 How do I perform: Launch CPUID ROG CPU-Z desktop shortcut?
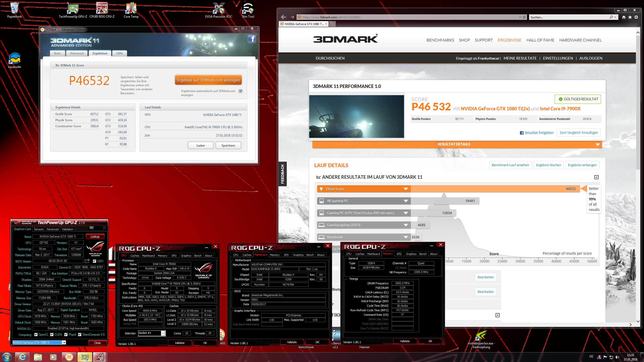click(102, 10)
